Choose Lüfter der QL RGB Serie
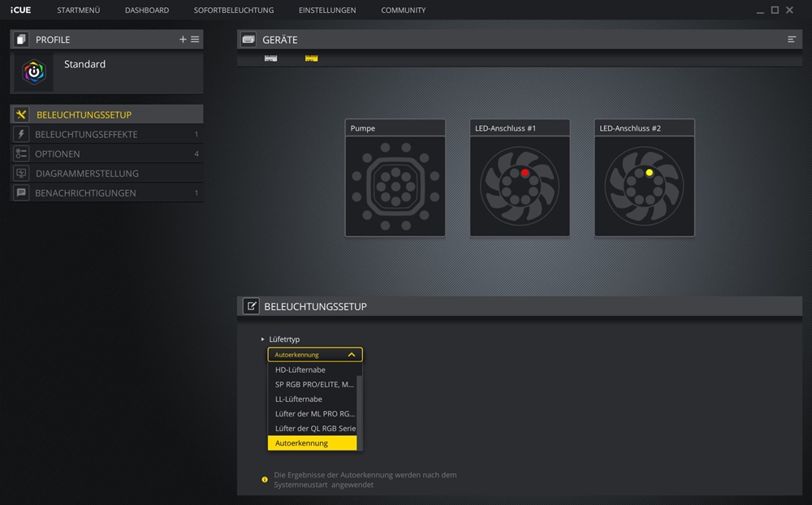Screen dimensions: 812x505 tap(313, 429)
